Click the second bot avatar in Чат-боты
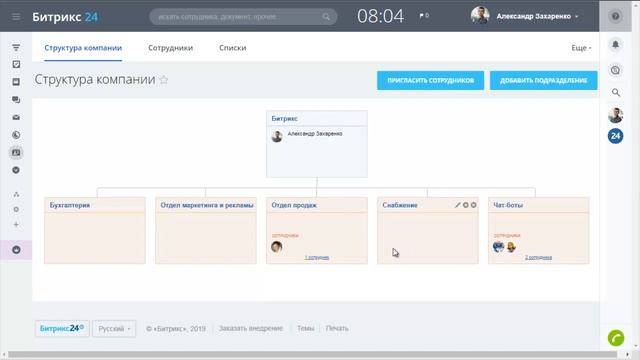 click(511, 247)
